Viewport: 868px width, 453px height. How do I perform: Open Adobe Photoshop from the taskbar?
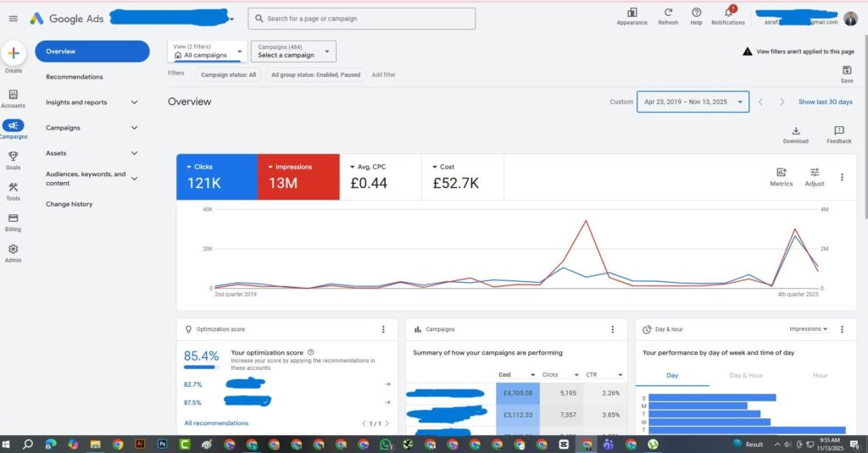(x=162, y=444)
